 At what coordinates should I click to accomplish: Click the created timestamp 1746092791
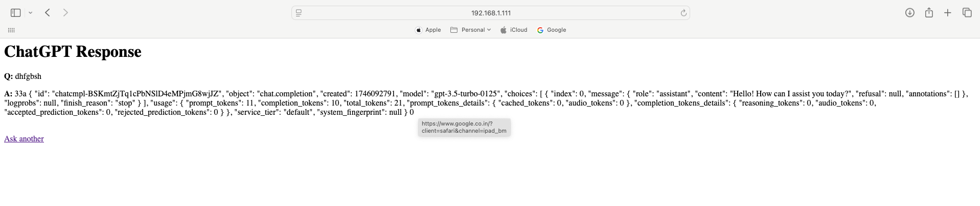click(376, 94)
